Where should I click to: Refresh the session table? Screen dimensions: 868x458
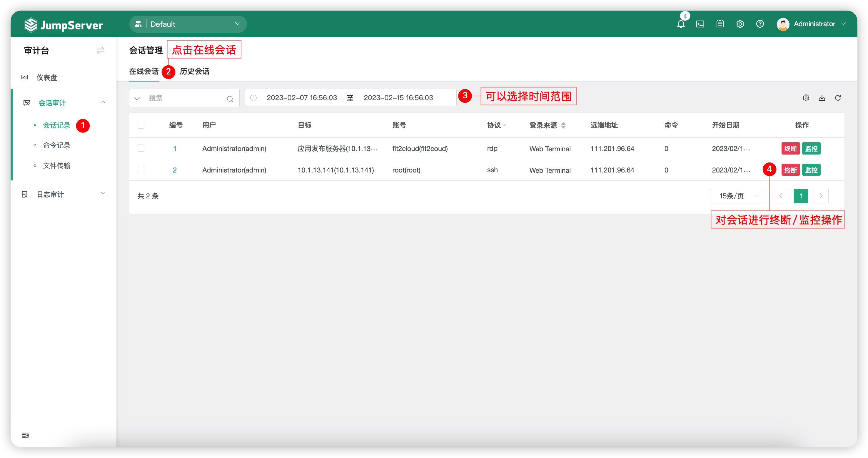(838, 98)
